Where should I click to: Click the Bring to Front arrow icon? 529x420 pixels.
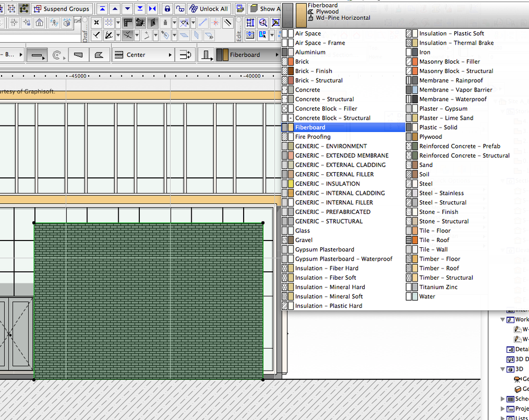[x=102, y=9]
